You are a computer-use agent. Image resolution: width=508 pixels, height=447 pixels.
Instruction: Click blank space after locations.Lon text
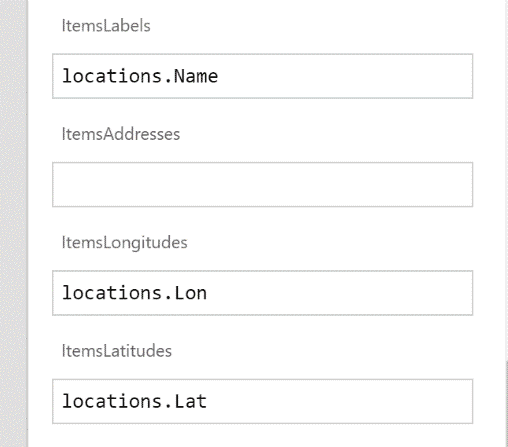(338, 293)
